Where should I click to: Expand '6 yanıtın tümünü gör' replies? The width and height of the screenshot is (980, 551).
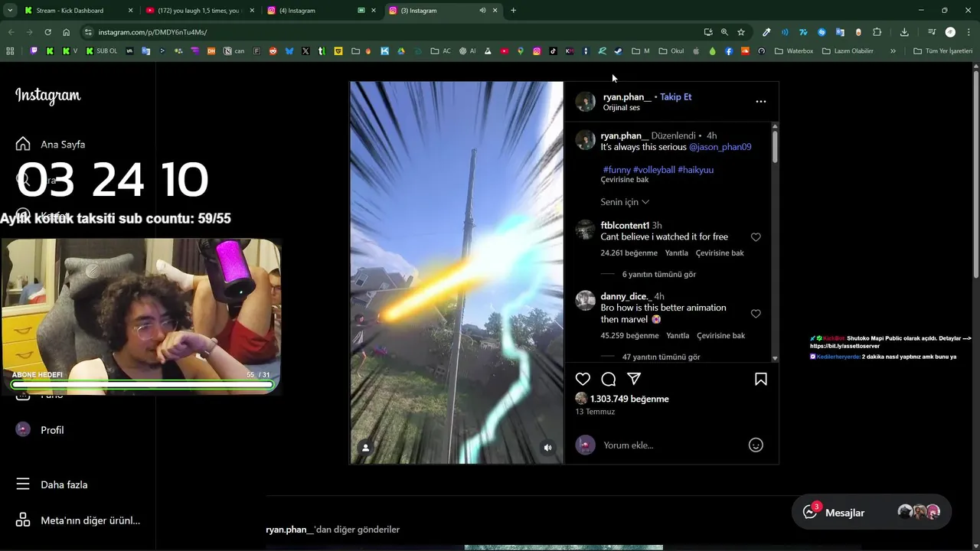coord(658,274)
